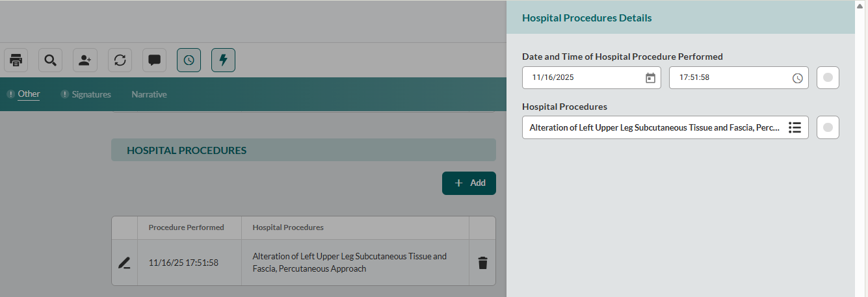
Task: Open the Hospital Procedures list selector
Action: [x=795, y=127]
